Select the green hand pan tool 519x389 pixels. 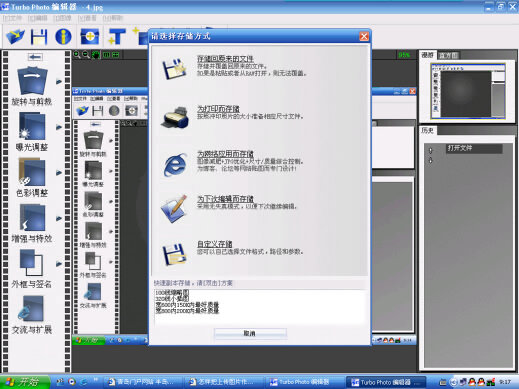coord(96,55)
